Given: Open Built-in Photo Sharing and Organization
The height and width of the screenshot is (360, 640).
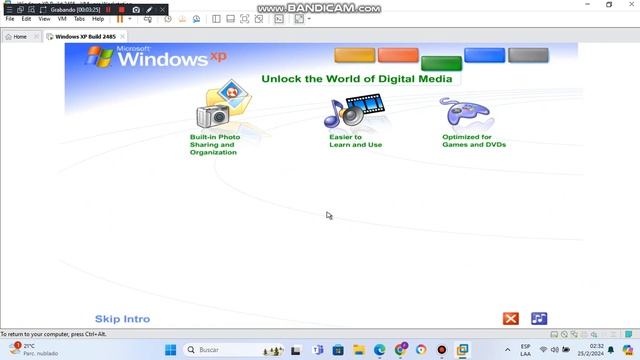Looking at the screenshot, I should [215, 144].
